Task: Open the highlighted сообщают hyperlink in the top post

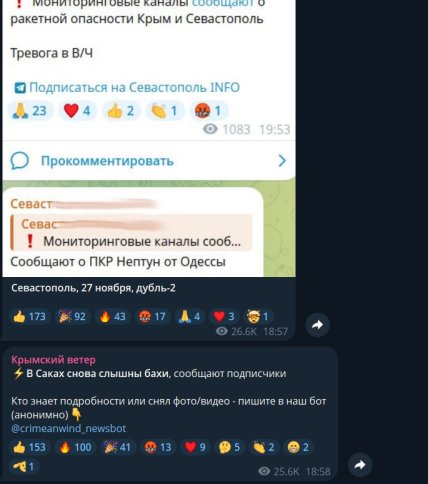Action: pyautogui.click(x=223, y=3)
